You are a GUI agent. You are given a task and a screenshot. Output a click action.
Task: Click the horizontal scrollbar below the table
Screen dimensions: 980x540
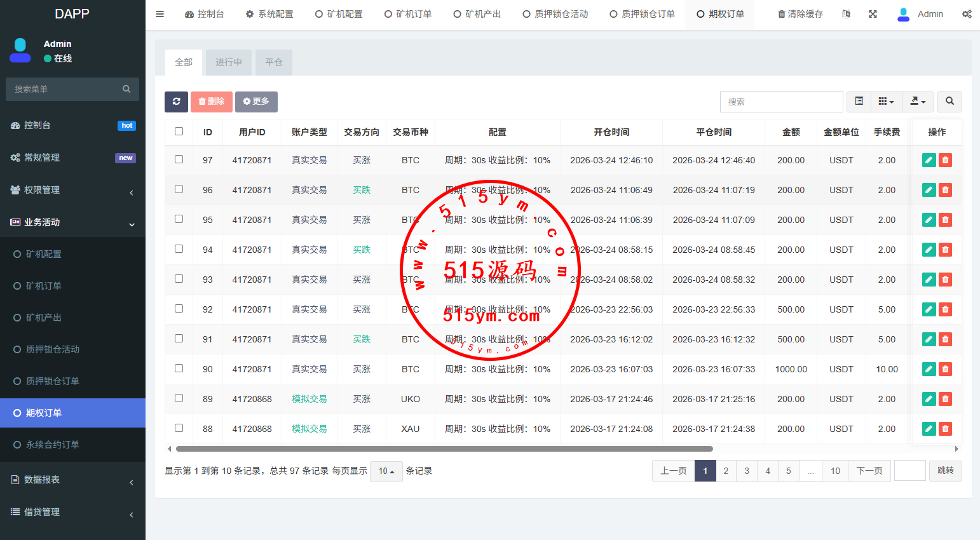point(444,449)
